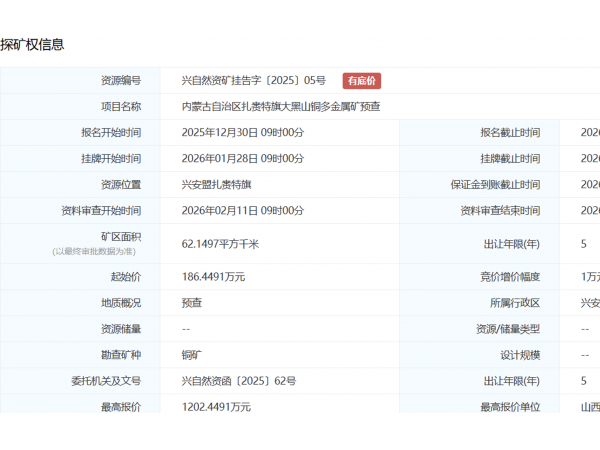Click mining area value 62.1497平方千米
600x450 pixels.
coord(220,243)
